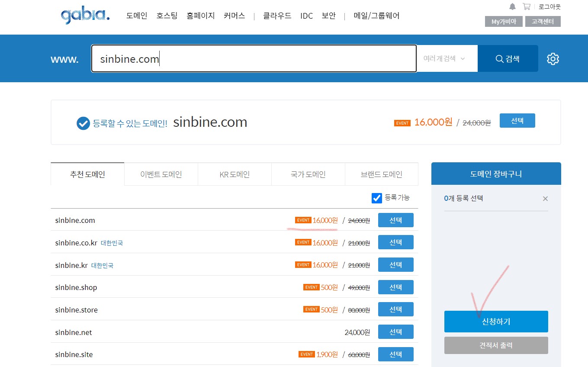Open the 보안 menu
The height and width of the screenshot is (367, 588).
pyautogui.click(x=329, y=16)
